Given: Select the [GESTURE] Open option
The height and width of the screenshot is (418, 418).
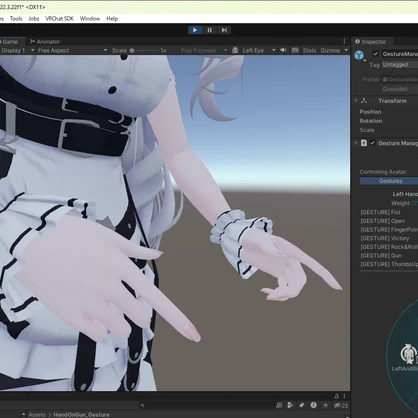Looking at the screenshot, I should click(x=383, y=221).
